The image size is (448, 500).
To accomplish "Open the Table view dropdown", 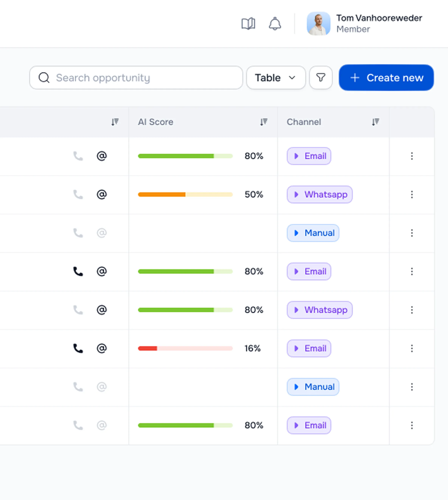I will pos(276,78).
